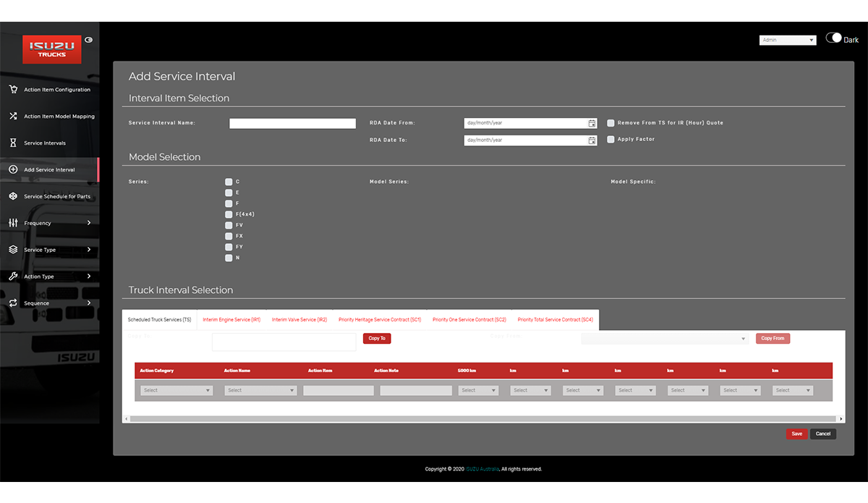Click the Action Item Model Mapping shuffle icon
This screenshot has height=503, width=868.
(x=13, y=116)
